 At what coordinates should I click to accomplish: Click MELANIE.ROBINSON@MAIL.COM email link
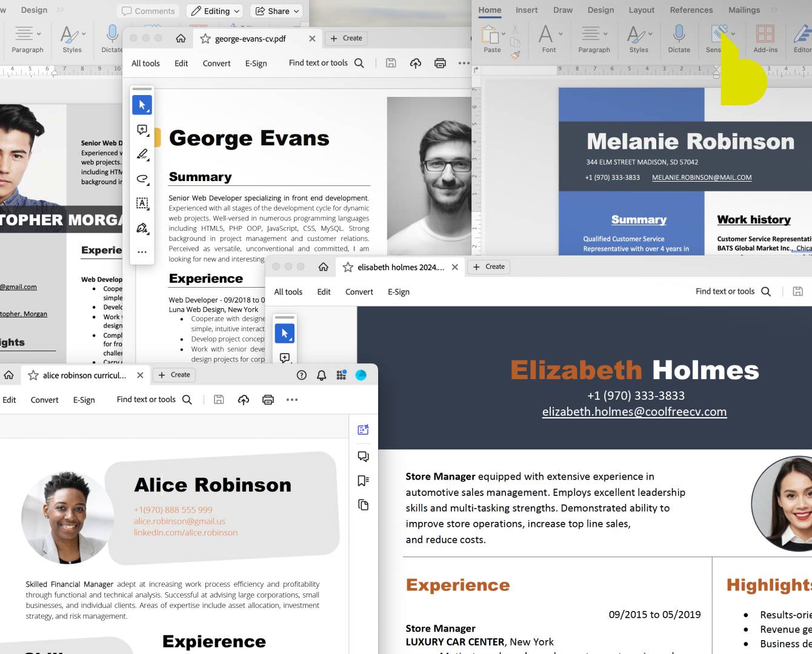pyautogui.click(x=702, y=177)
